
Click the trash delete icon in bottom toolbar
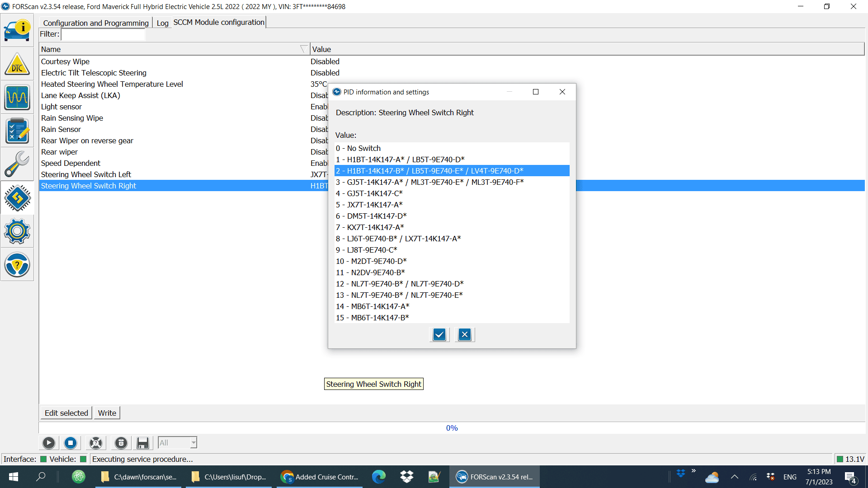pos(121,443)
